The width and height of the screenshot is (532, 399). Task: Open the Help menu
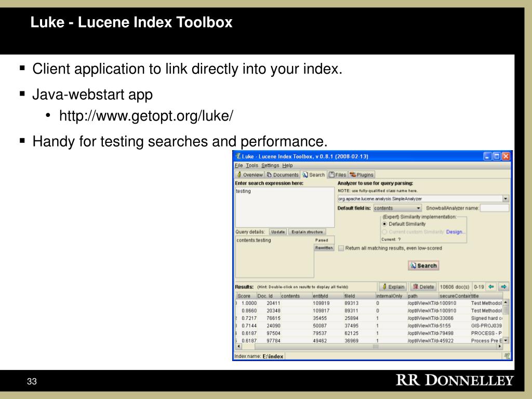click(x=287, y=165)
